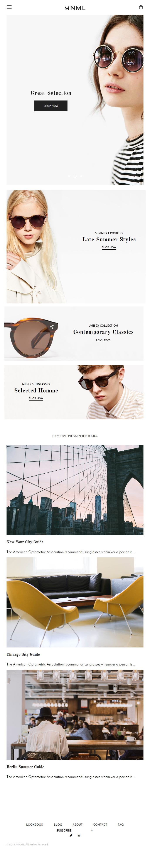Open Lookbook in footer menu
The image size is (150, 868).
coord(35,825)
